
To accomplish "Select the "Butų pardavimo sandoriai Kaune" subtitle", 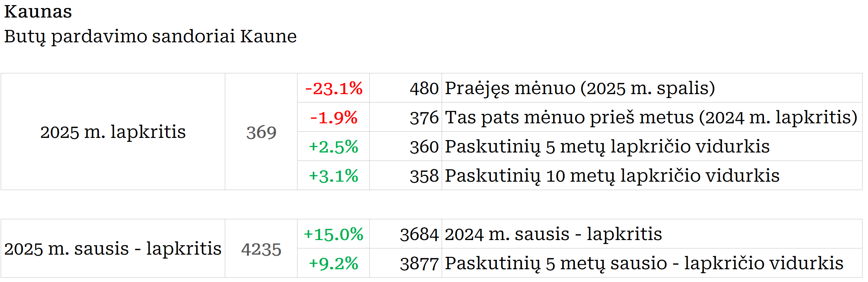I will [x=150, y=36].
